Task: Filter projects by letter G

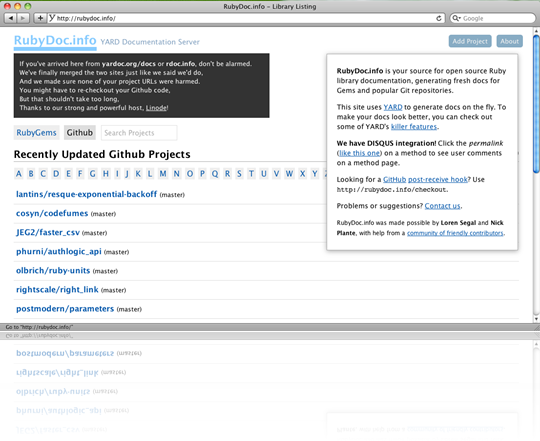Action: click(92, 174)
